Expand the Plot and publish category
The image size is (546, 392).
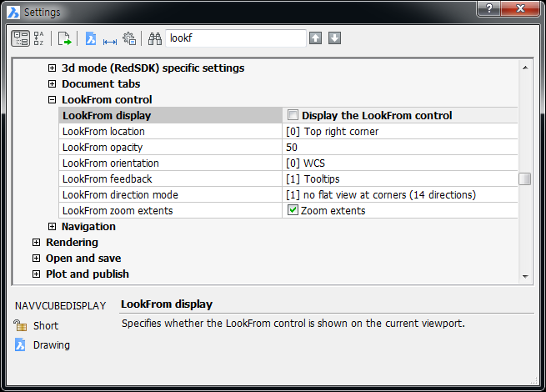(x=36, y=274)
